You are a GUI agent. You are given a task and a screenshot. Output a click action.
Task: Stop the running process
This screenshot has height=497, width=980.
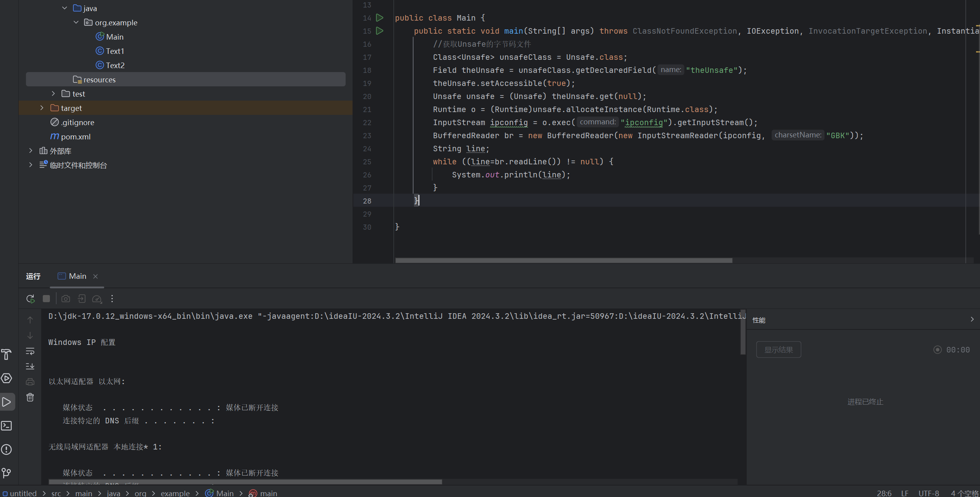point(46,299)
